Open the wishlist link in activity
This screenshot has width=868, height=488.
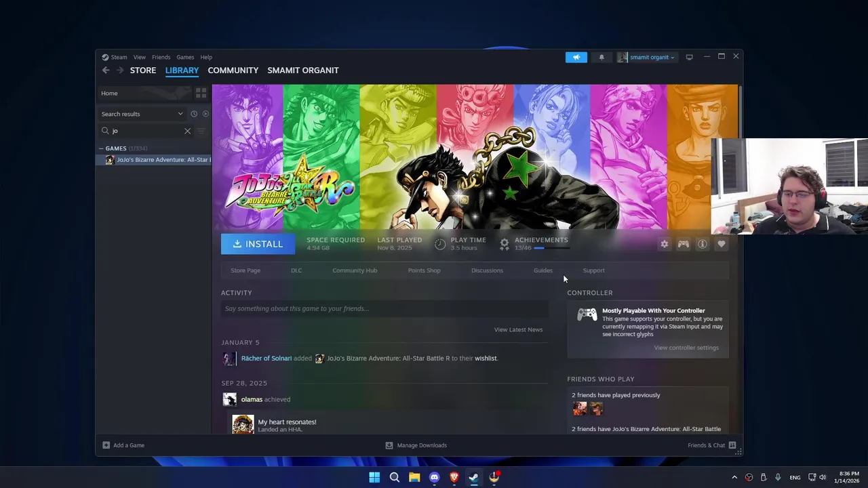(486, 359)
